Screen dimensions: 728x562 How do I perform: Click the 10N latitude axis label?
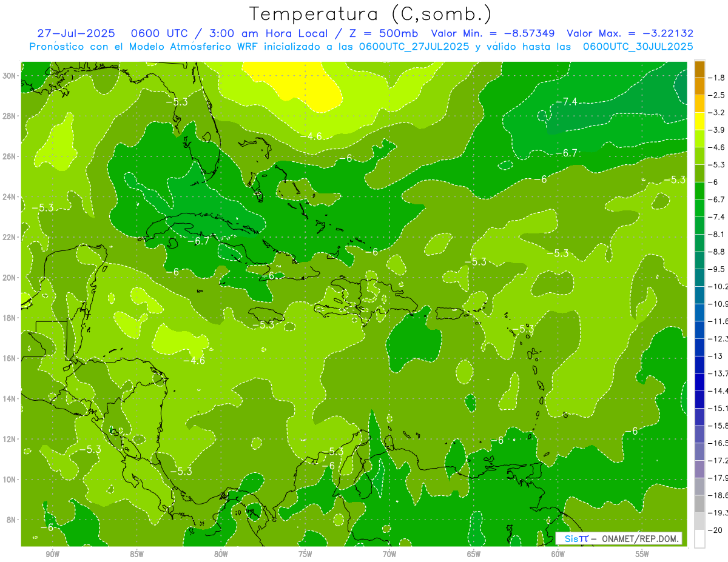point(9,480)
